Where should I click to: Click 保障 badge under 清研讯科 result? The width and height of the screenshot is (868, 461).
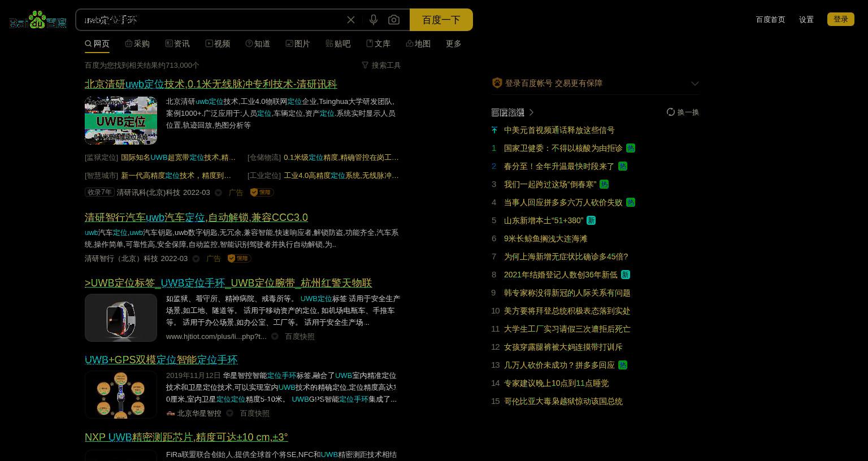coord(262,193)
